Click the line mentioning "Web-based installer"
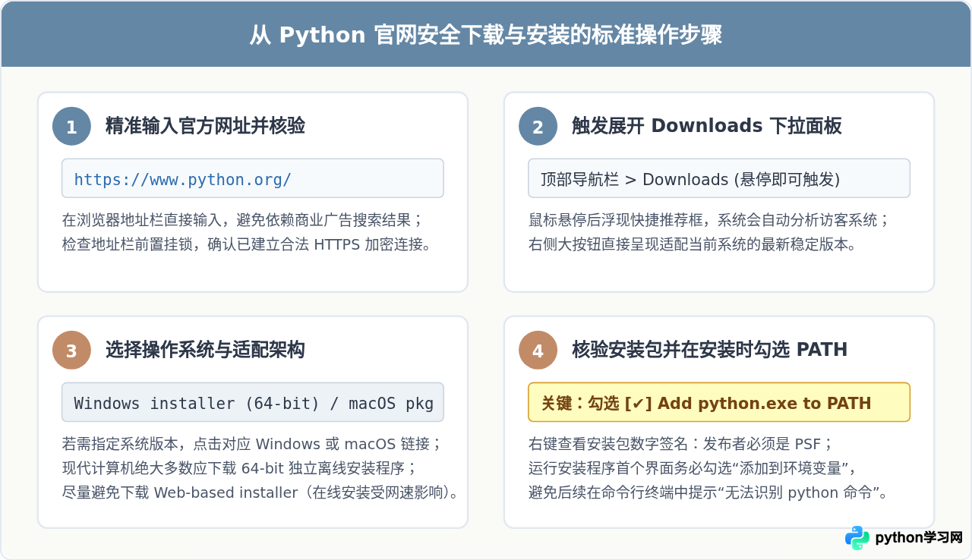Screen dimensions: 972x560 pyautogui.click(x=262, y=492)
